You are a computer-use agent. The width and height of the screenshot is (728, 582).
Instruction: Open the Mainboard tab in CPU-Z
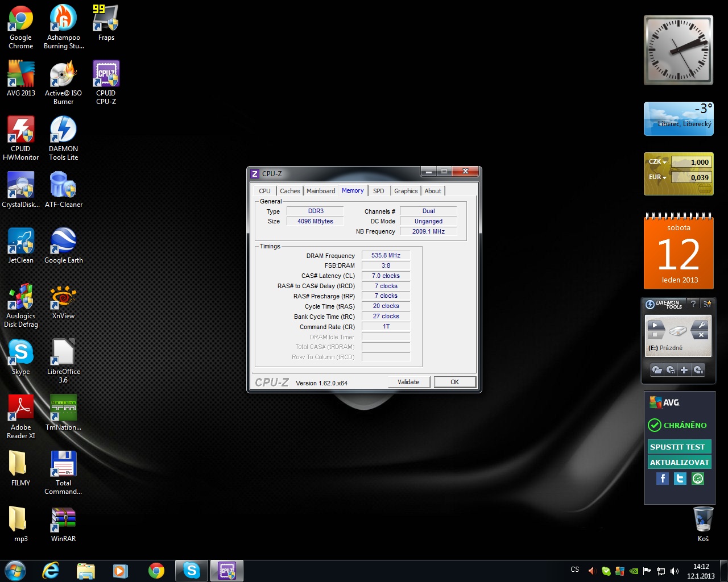tap(321, 191)
